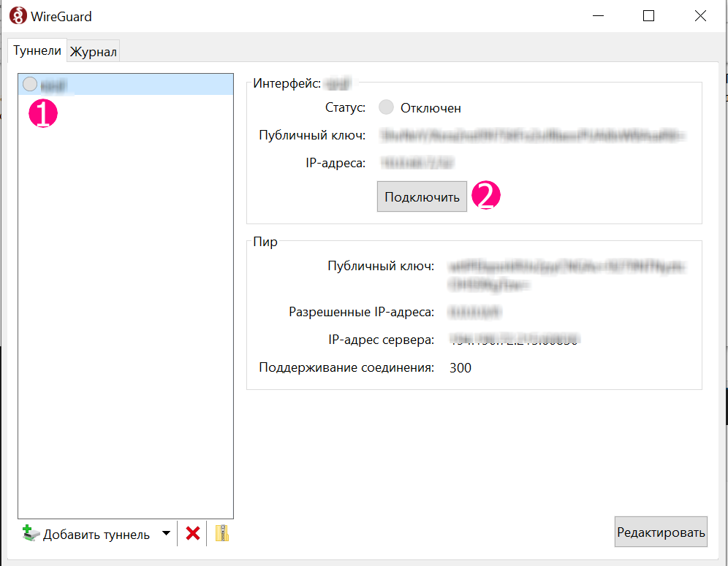Close the WireGuard window
728x566 pixels.
point(700,16)
